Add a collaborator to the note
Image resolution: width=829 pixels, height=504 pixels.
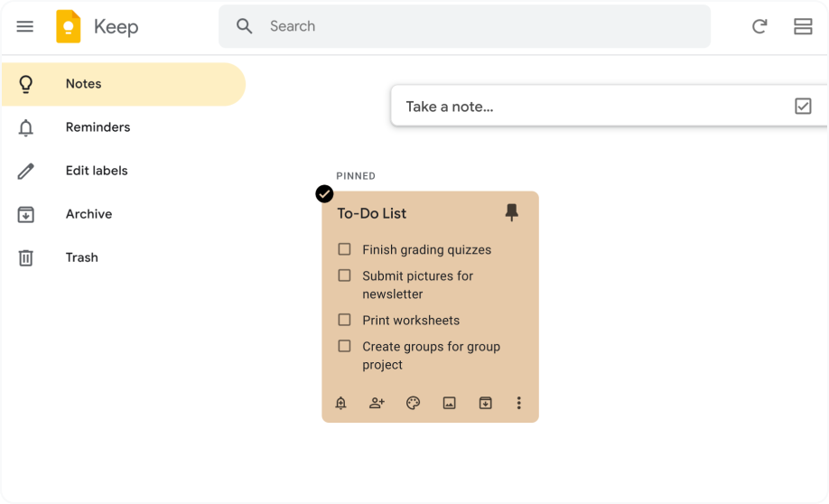(377, 404)
